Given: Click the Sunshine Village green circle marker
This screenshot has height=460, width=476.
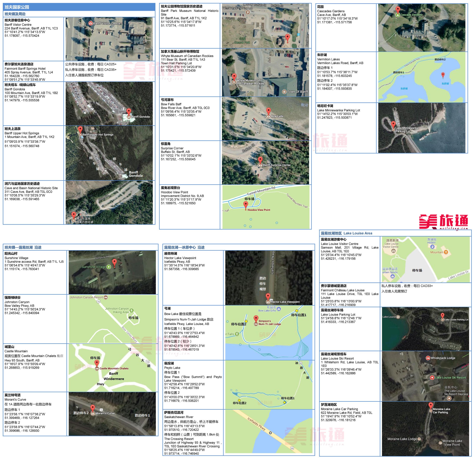Looking at the screenshot, I should 109,267.
